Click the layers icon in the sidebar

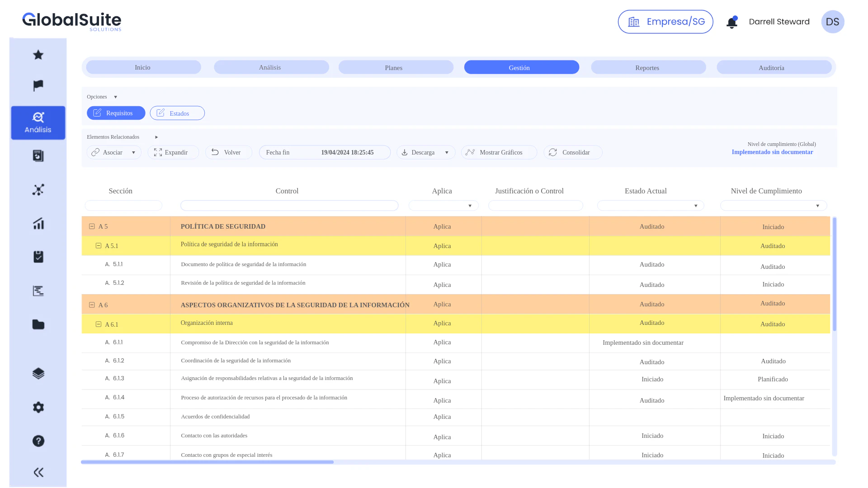click(x=38, y=373)
